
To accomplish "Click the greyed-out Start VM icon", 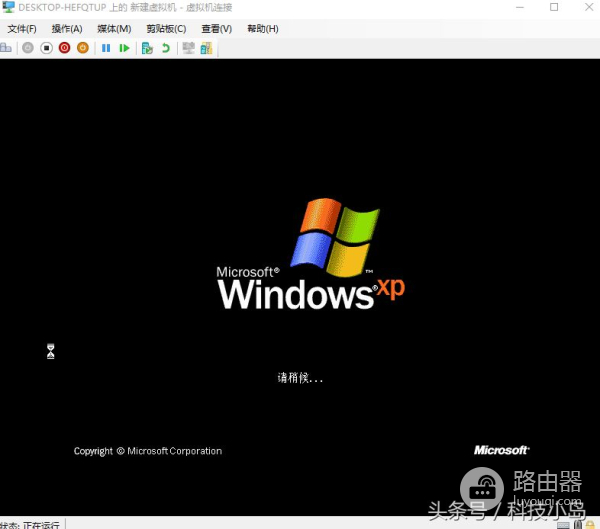I will point(28,48).
